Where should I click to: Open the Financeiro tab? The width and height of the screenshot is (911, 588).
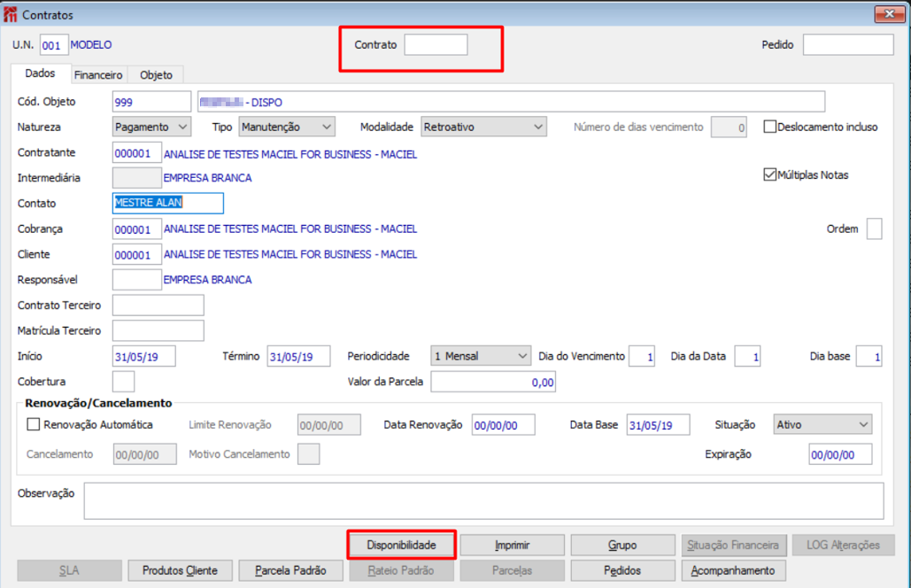pos(98,75)
